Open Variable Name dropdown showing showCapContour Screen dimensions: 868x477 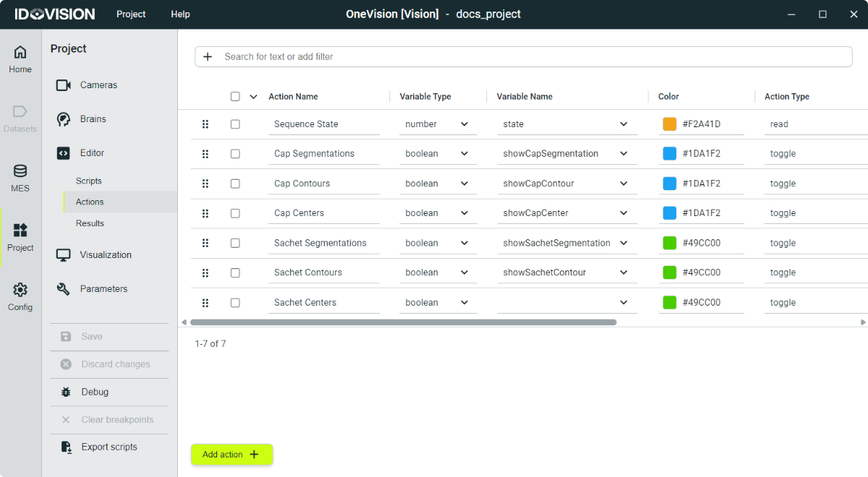pyautogui.click(x=624, y=184)
